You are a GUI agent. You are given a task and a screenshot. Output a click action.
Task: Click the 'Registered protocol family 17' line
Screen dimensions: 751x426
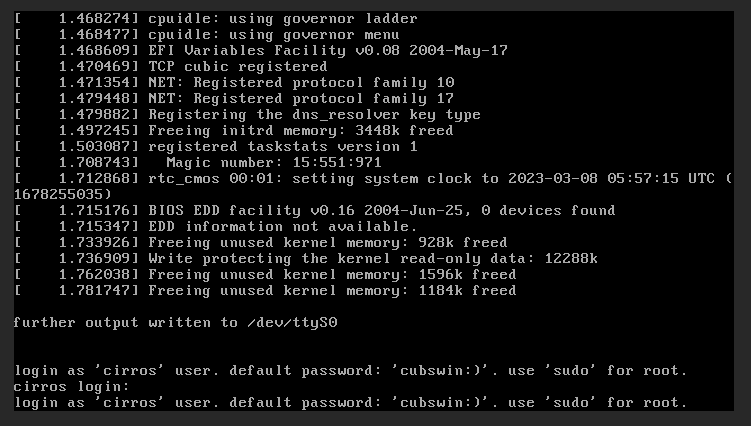300,98
